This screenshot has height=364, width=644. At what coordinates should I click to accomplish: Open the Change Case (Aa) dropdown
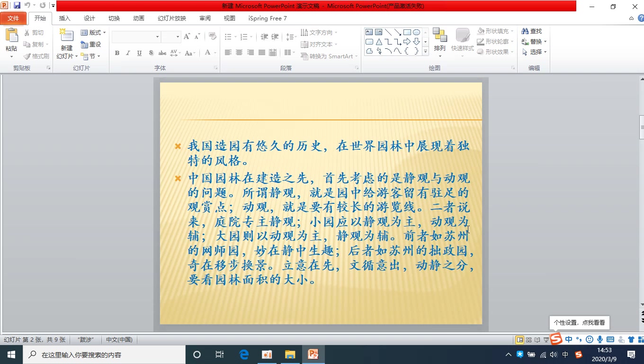(189, 53)
